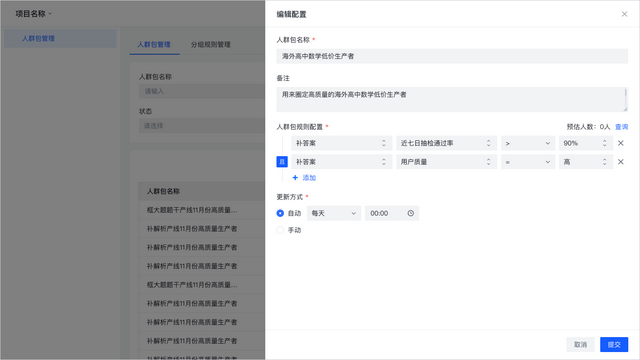Viewport: 640px width, 360px height.
Task: Open the = comparison operator dropdown
Action: click(528, 162)
